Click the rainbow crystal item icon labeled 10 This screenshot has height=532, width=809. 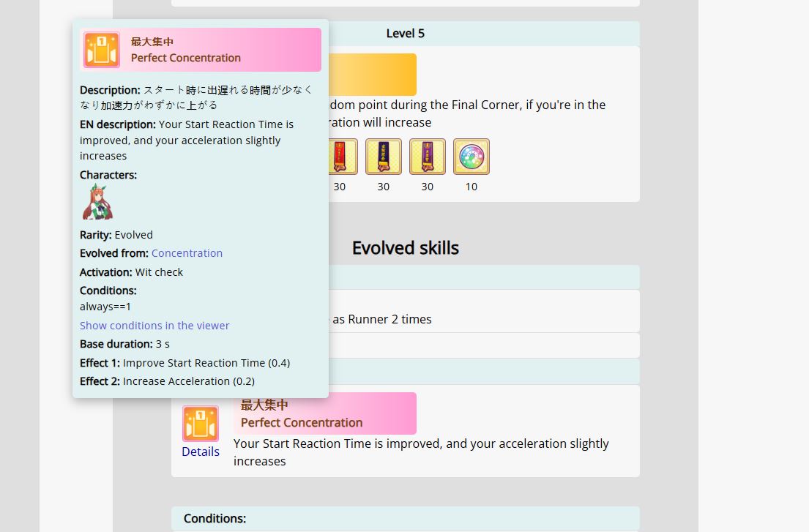tap(471, 156)
